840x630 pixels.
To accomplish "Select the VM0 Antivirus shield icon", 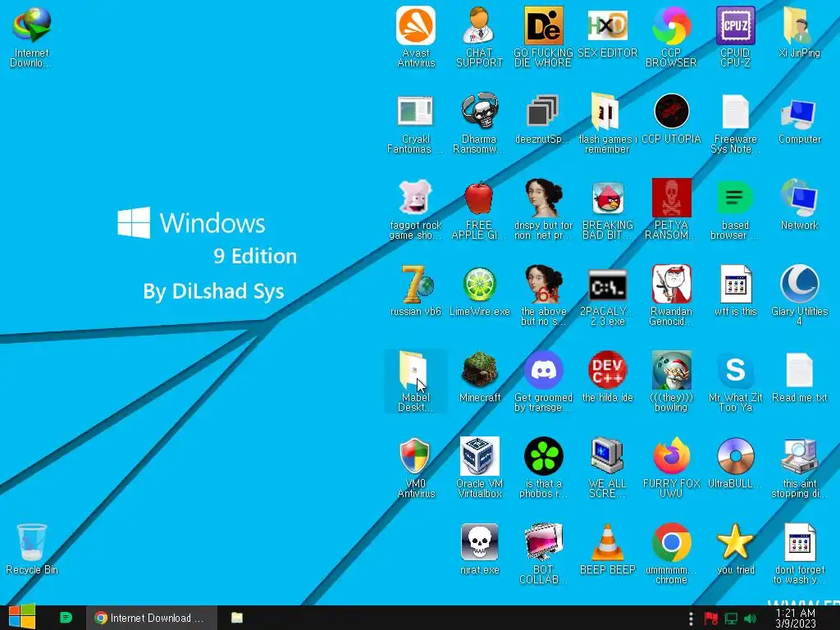I will tap(416, 468).
